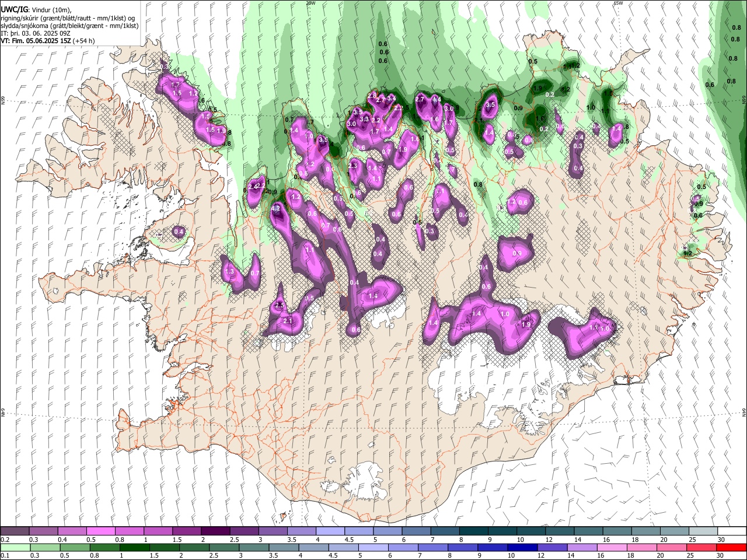Screen dimensions: 747x560
Task: Click the '4.2' snowfall value on the map
Action: pos(277,208)
